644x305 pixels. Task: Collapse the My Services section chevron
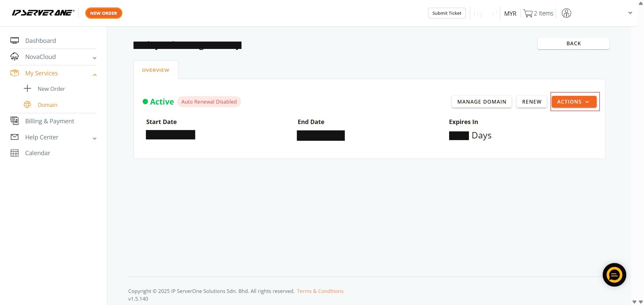tap(95, 75)
